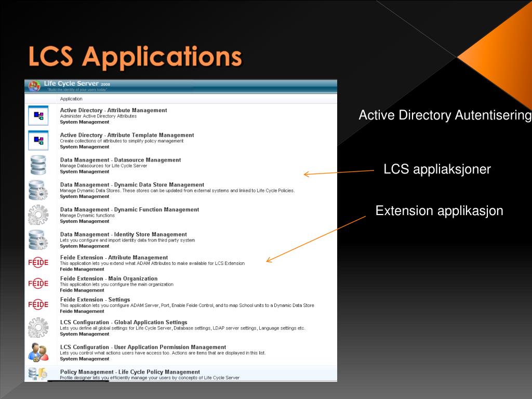Click the Feide icon for Main Organization
Viewport: 532px width, 399px height.
coord(38,283)
